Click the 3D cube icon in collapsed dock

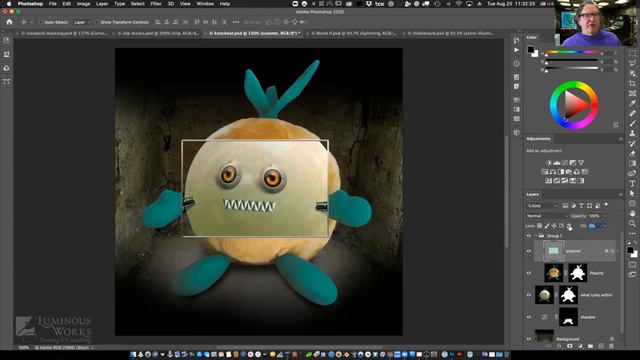point(516,132)
